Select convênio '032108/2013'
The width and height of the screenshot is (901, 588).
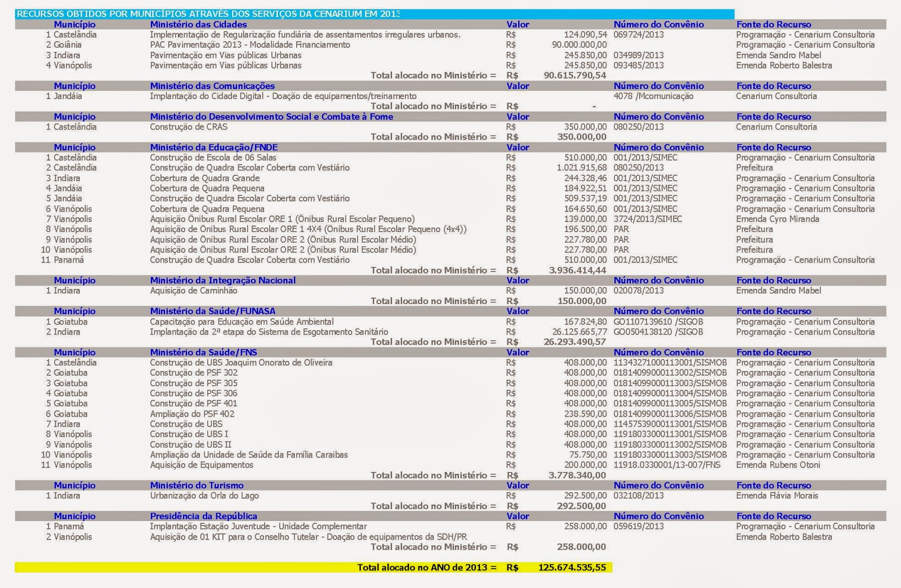[639, 496]
